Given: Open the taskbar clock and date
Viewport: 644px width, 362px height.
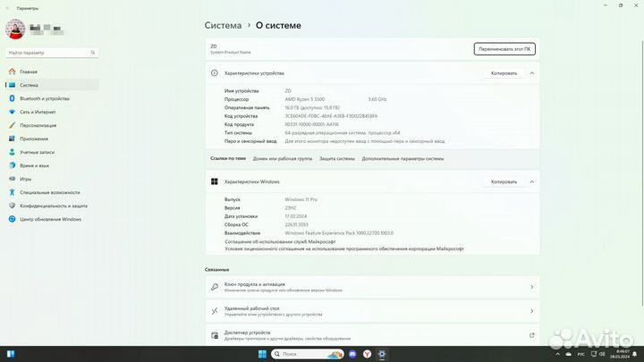Looking at the screenshot, I should pos(620,354).
